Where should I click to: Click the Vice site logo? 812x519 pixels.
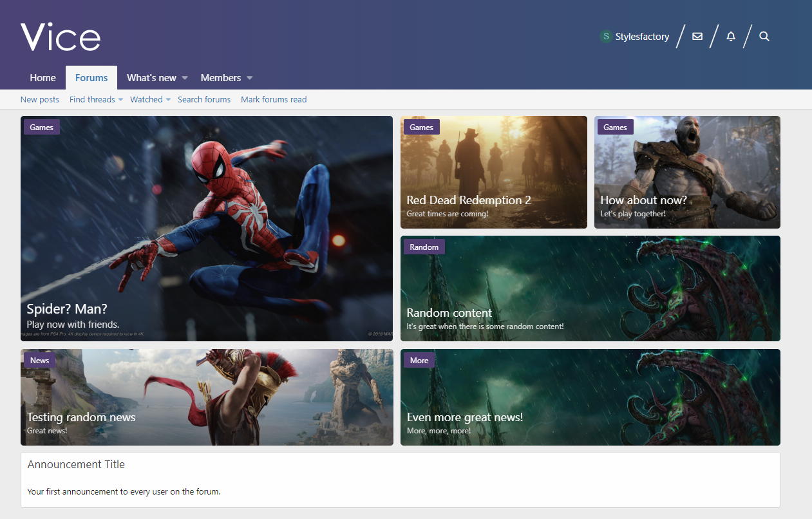[61, 37]
